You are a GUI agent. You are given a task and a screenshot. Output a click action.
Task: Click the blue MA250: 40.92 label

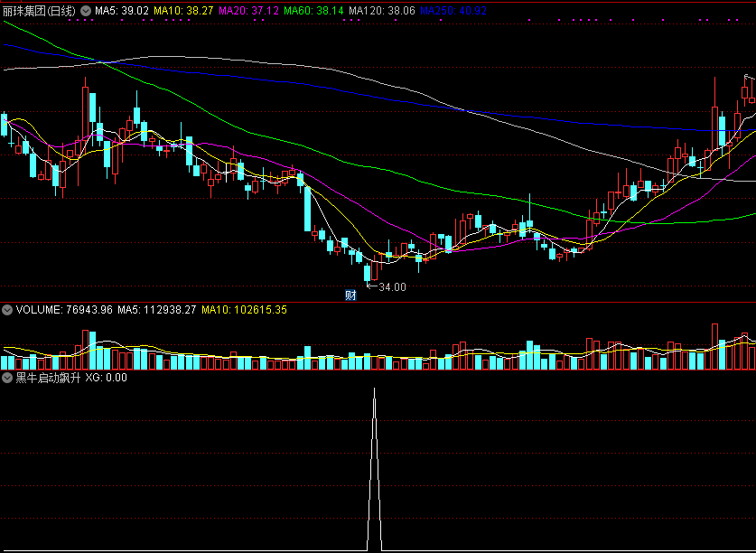[x=453, y=11]
